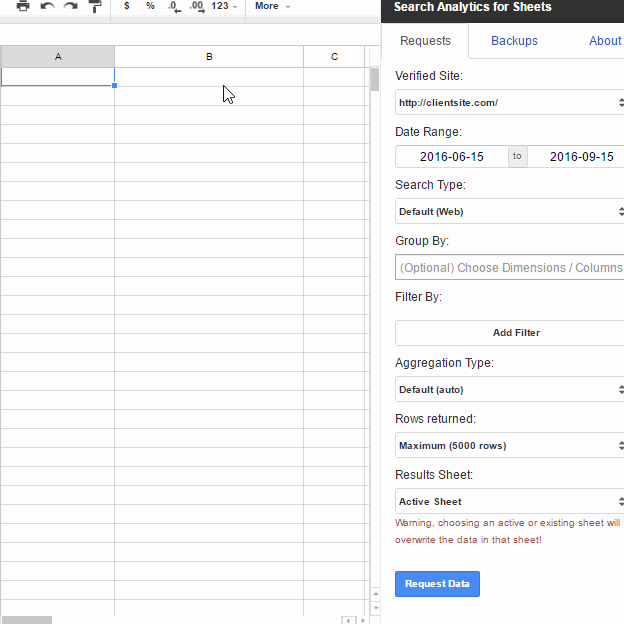The height and width of the screenshot is (624, 624).
Task: Click horizontal scrollbar thumb at bottom
Action: pos(27,620)
